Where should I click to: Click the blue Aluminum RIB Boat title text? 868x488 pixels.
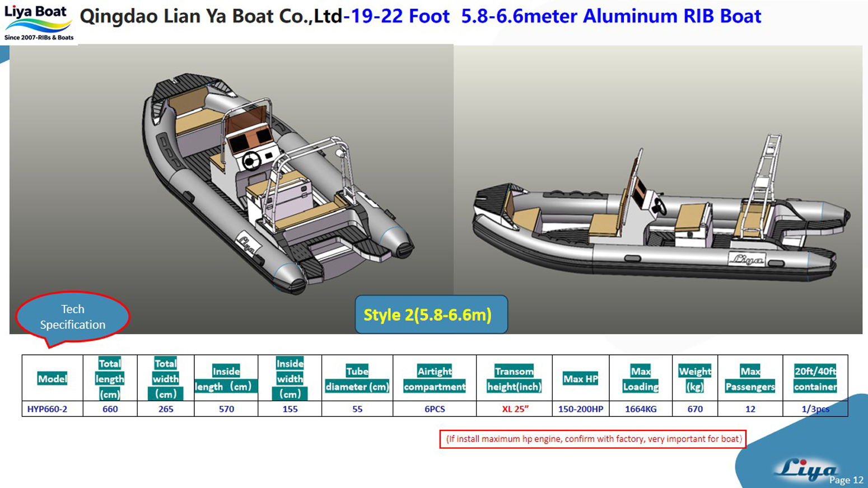(610, 16)
